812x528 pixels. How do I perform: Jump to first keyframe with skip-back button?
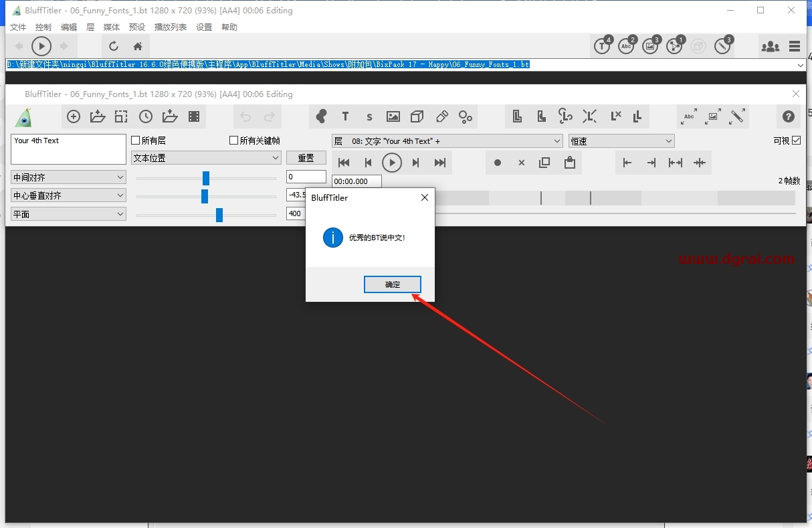tap(344, 163)
